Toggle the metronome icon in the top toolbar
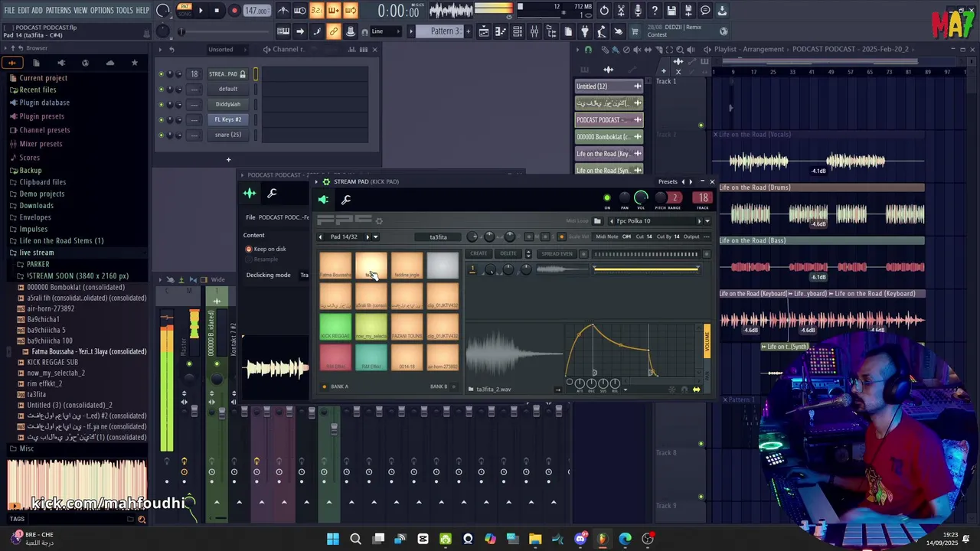The width and height of the screenshot is (980, 551). pyautogui.click(x=283, y=11)
